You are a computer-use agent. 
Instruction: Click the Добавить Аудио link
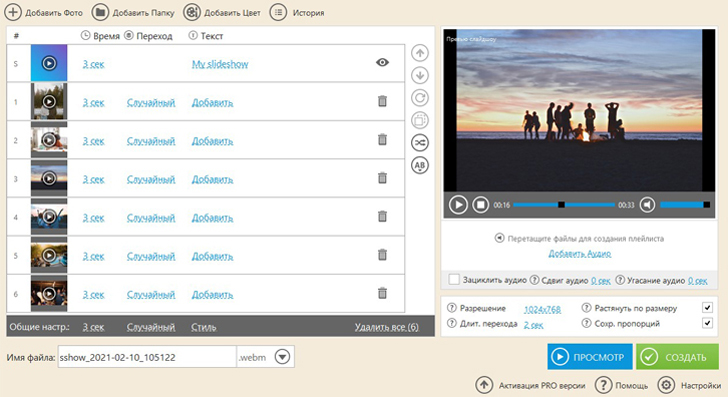tap(579, 254)
